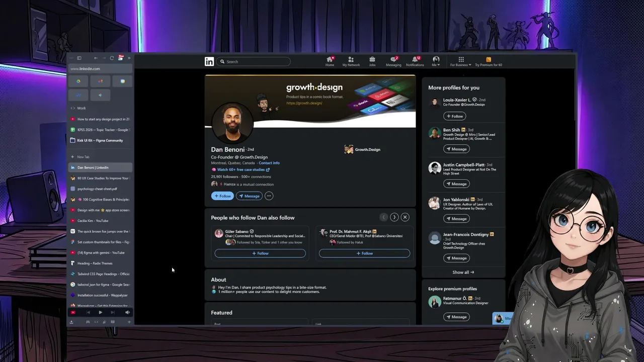The image size is (644, 362).
Task: Click the www.linkedin.com address bar
Action: tap(100, 68)
